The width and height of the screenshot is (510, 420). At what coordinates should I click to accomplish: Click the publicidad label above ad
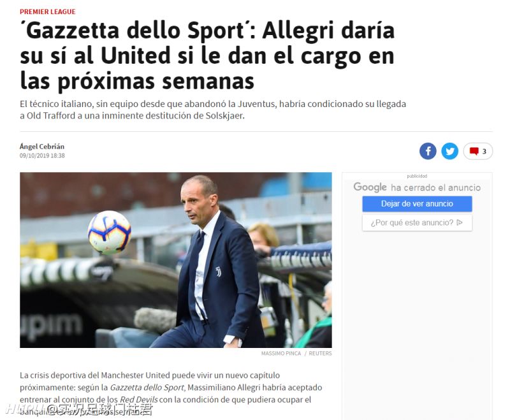click(417, 176)
